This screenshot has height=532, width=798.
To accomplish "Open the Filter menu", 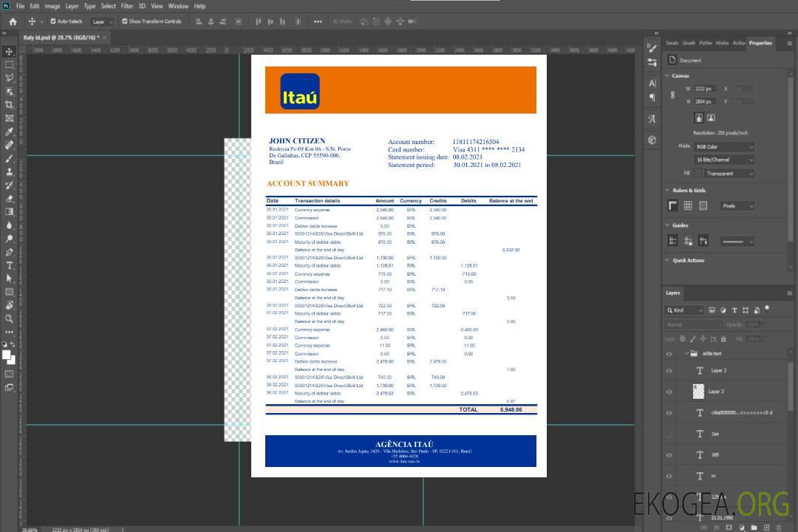I will 127,6.
